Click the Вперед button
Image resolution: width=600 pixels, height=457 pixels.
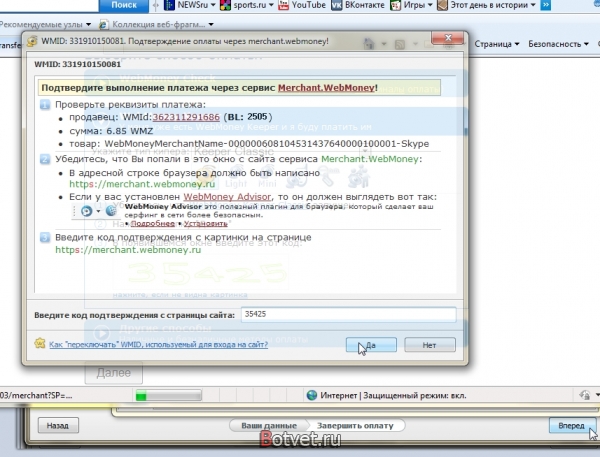572,425
